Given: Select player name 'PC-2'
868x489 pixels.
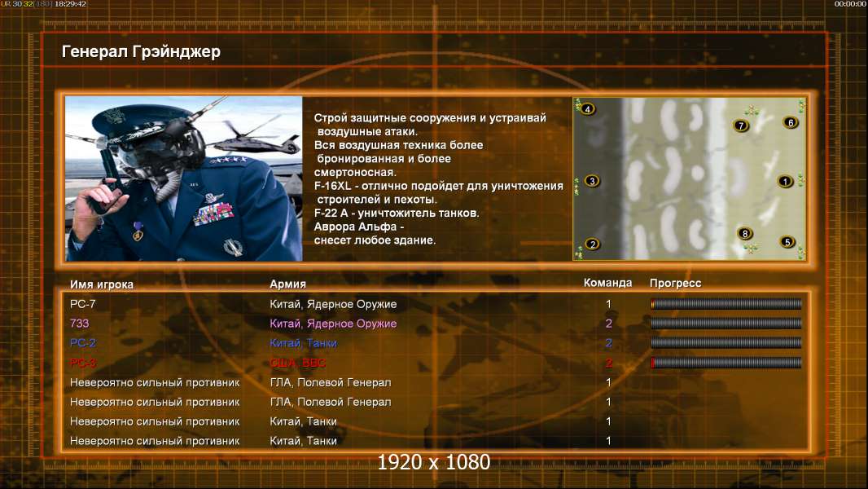Looking at the screenshot, I should 82,343.
